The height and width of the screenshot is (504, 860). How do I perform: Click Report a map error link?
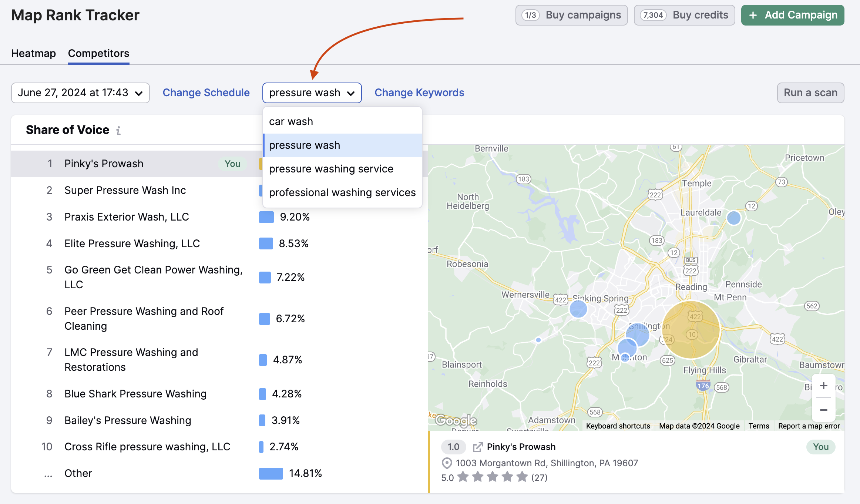click(x=809, y=426)
